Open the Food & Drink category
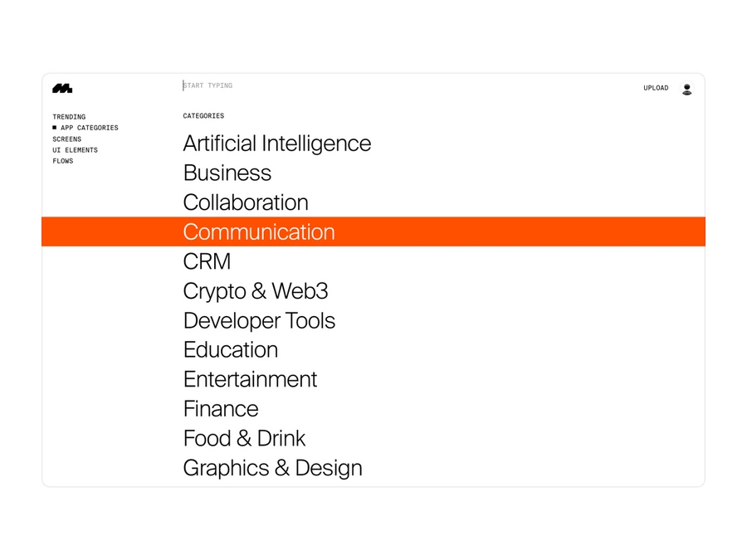 pyautogui.click(x=244, y=438)
